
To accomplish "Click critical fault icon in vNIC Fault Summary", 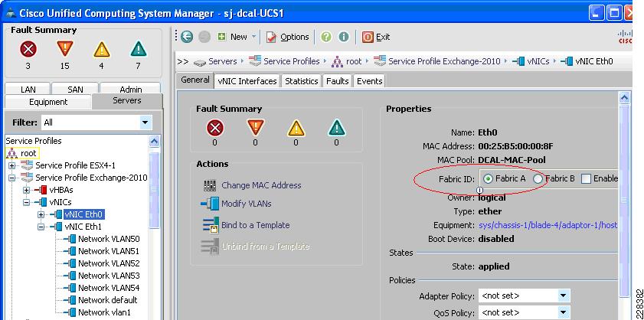I will (215, 129).
